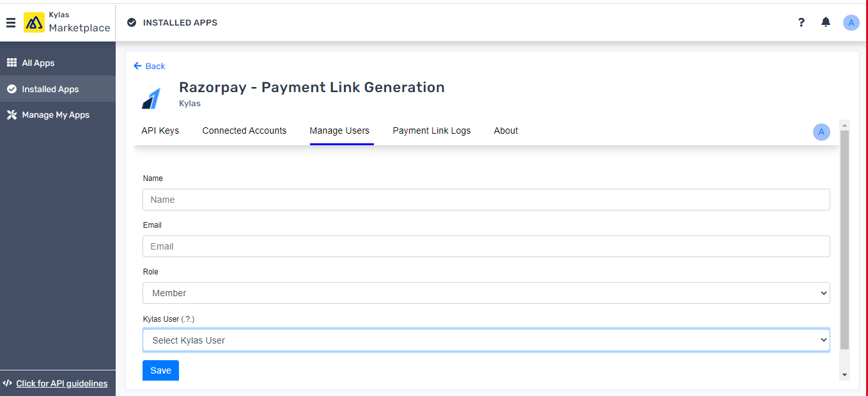Click the scrollbar down arrow
This screenshot has width=868, height=396.
pos(844,375)
